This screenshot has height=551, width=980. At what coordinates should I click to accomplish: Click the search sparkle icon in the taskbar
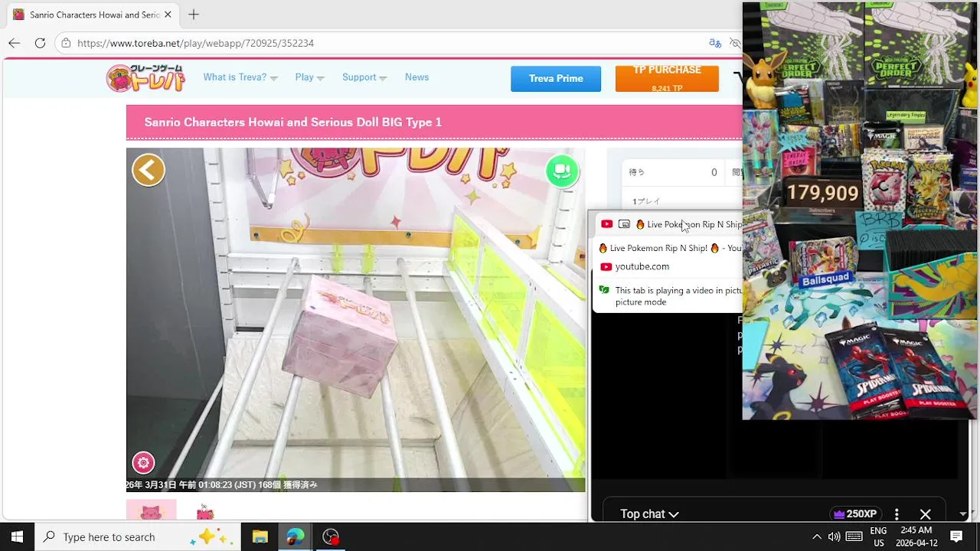(213, 536)
